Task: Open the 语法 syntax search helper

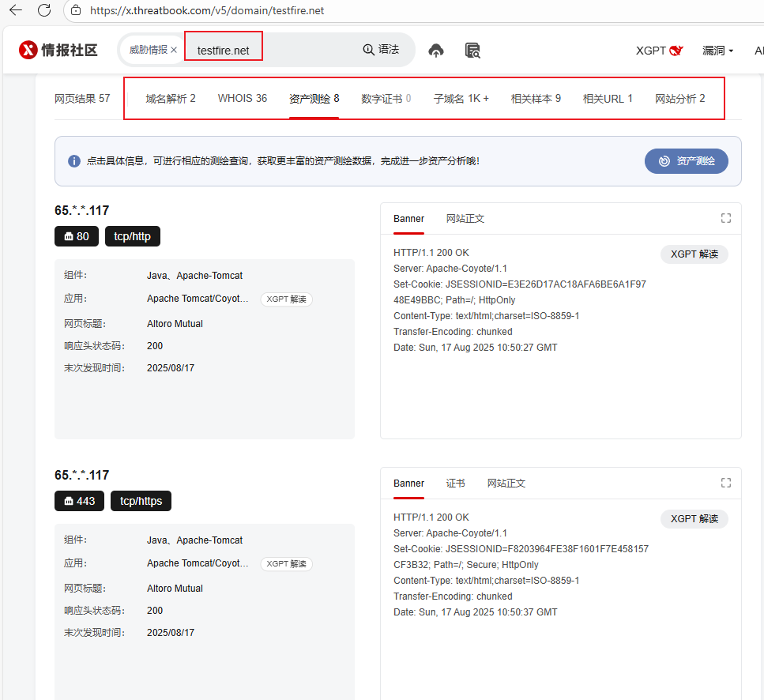Action: pos(381,49)
